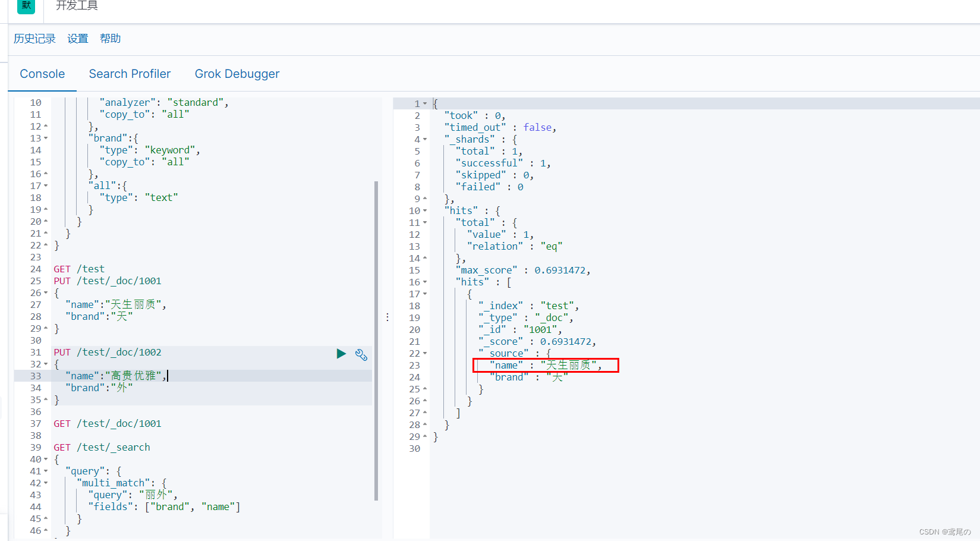Screen dimensions: 980x541
Task: Switch to Console tab
Action: 42,74
